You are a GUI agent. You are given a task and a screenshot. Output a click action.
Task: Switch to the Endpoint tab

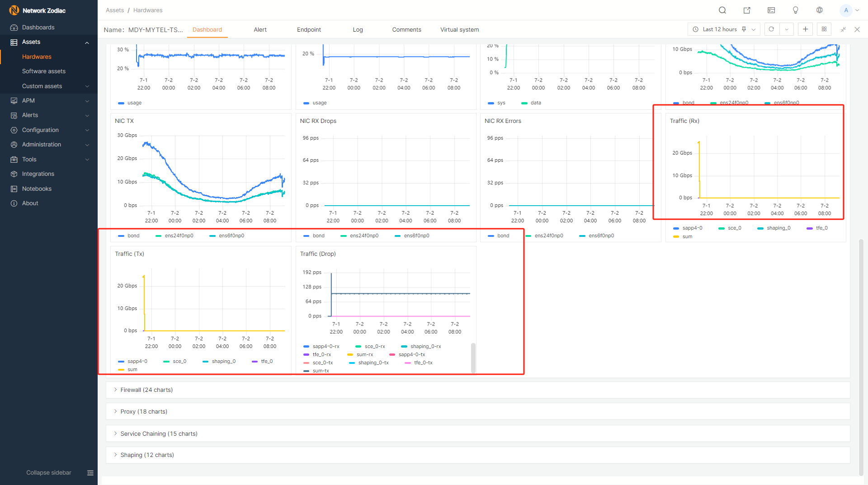pos(309,30)
